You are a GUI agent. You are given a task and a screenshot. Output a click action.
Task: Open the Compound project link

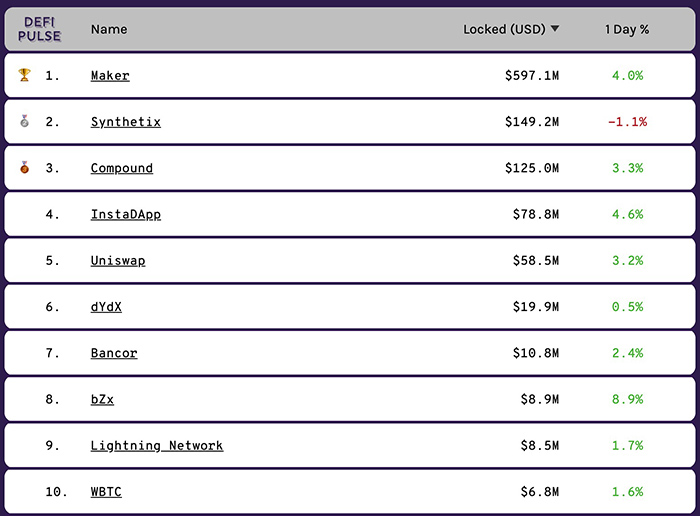point(121,168)
